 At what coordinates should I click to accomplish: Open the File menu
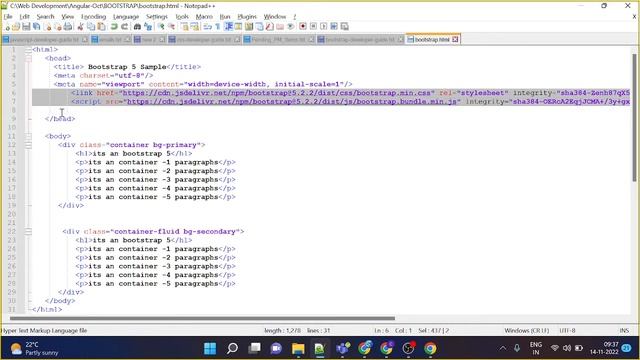click(8, 17)
